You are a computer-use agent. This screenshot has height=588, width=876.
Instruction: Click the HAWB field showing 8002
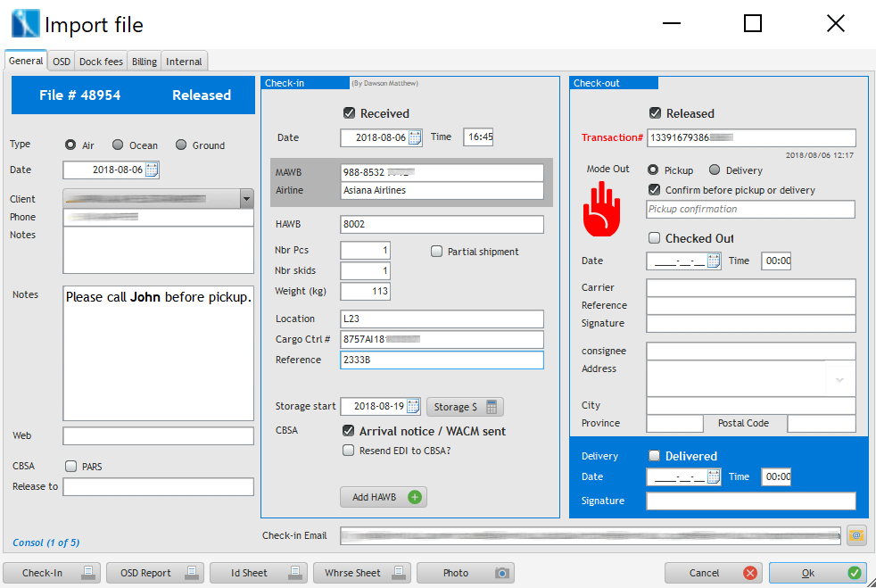tap(442, 225)
